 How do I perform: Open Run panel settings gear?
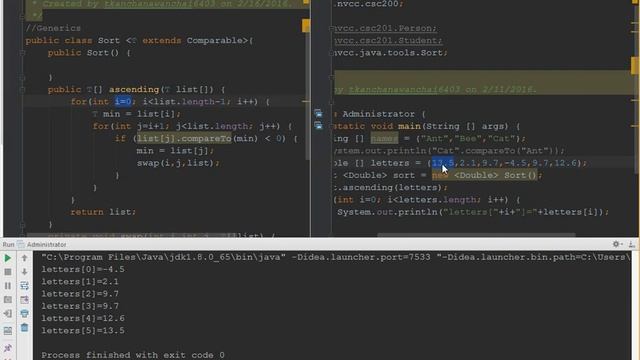tap(616, 244)
